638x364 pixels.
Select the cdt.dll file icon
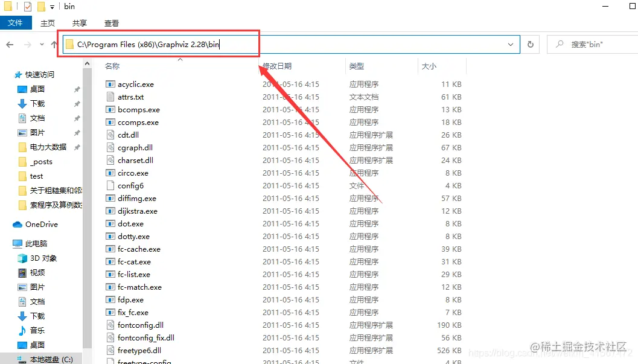(x=110, y=135)
